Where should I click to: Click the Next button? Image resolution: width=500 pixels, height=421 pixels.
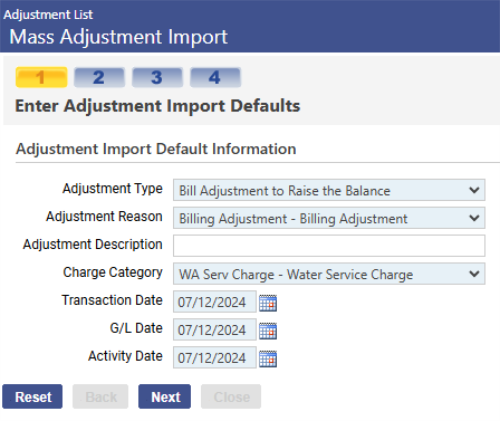(x=165, y=396)
